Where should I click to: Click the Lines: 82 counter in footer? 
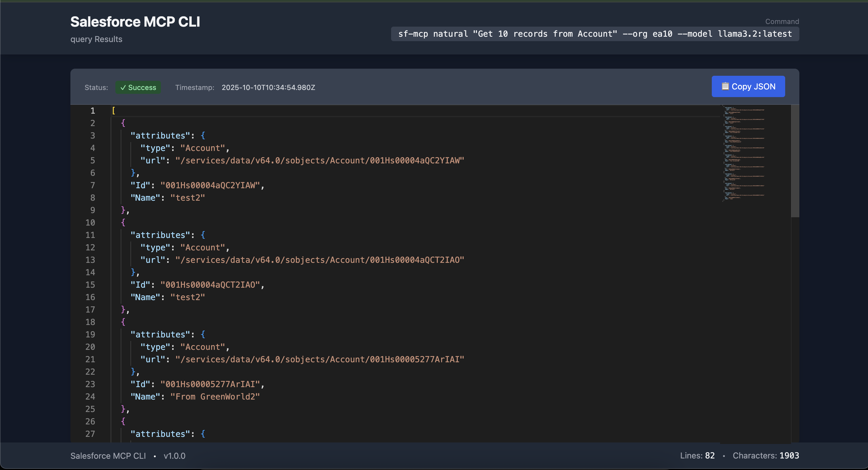[697, 455]
